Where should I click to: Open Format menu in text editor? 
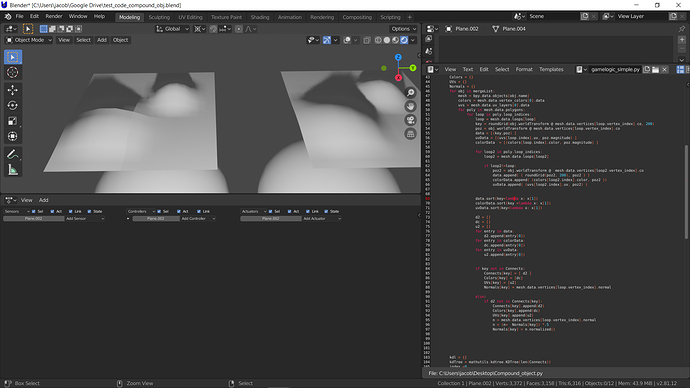coord(524,70)
